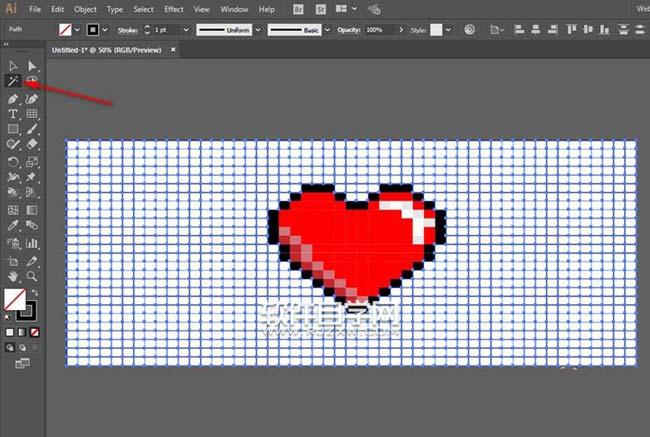Select the Column Graph tool

pyautogui.click(x=32, y=243)
